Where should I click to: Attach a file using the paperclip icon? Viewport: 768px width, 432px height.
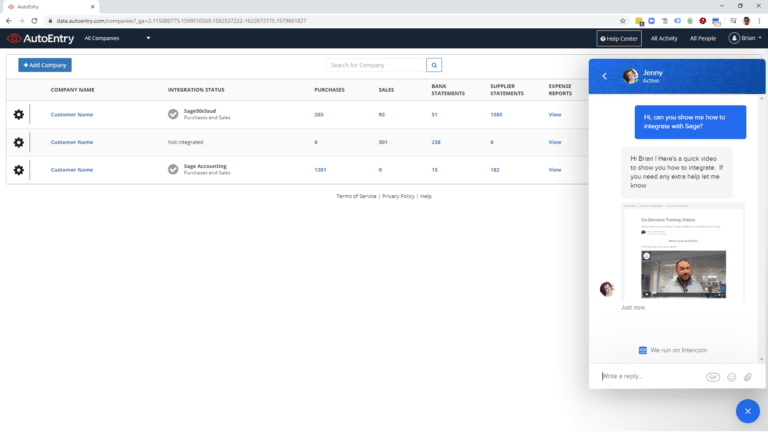point(747,377)
